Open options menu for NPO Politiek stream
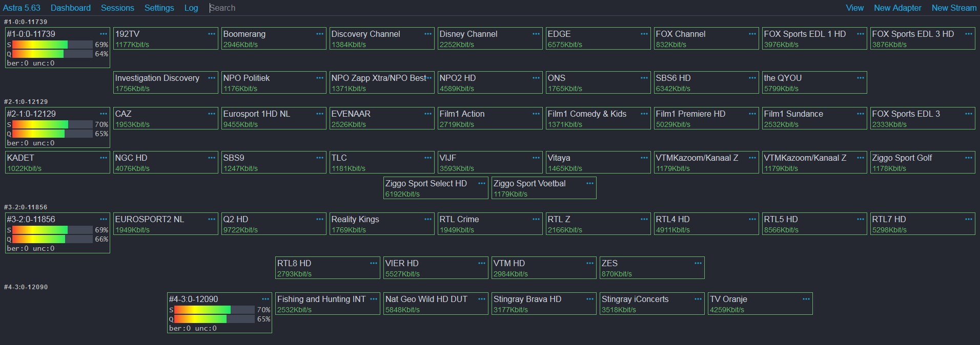This screenshot has width=980, height=345. 320,78
